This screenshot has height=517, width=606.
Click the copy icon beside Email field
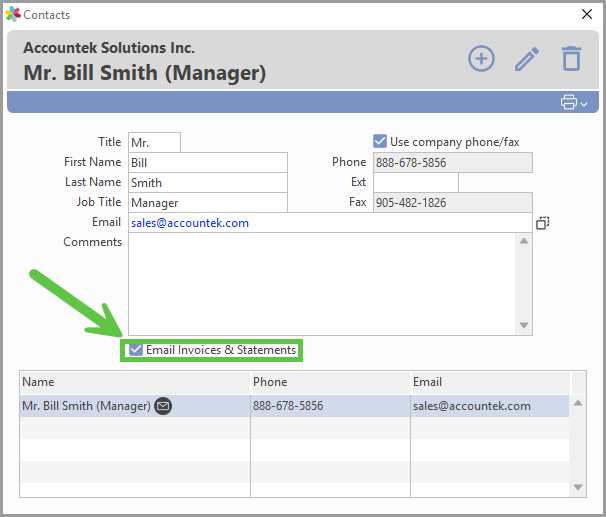click(x=543, y=223)
